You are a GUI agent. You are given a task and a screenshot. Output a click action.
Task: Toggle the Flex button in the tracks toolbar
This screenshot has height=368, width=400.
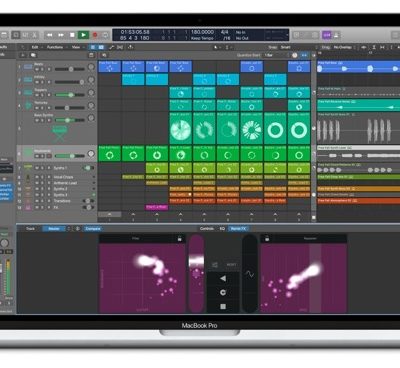[x=120, y=47]
